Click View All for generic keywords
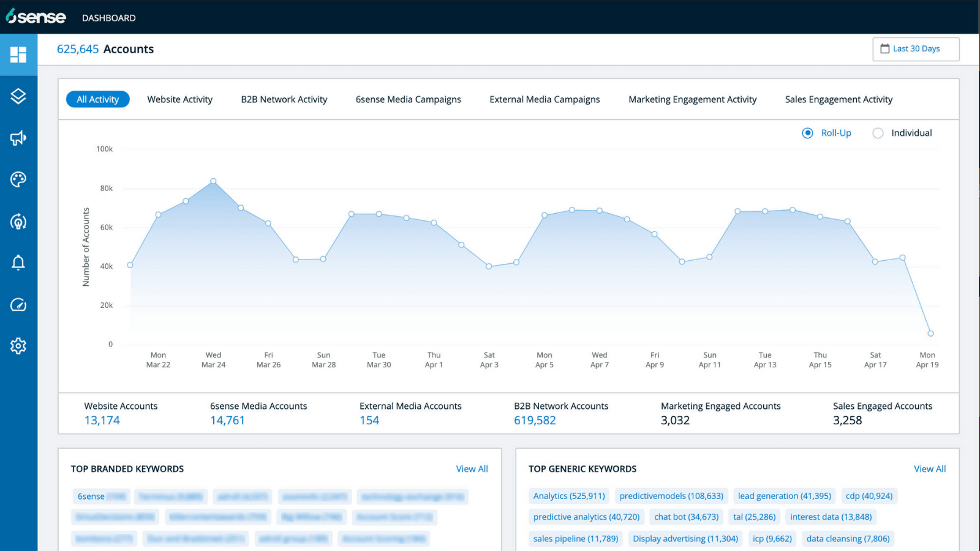The width and height of the screenshot is (980, 551). tap(930, 469)
